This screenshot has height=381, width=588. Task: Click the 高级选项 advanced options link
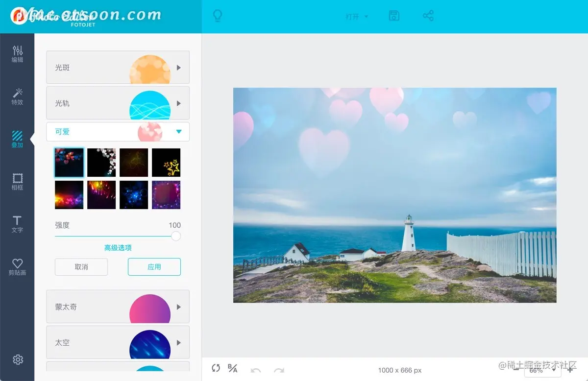click(118, 248)
